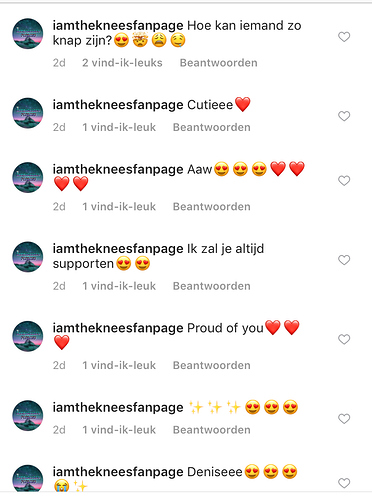The width and height of the screenshot is (372, 500).
Task: Open username link on 'Proud of you' comment
Action: [x=118, y=328]
